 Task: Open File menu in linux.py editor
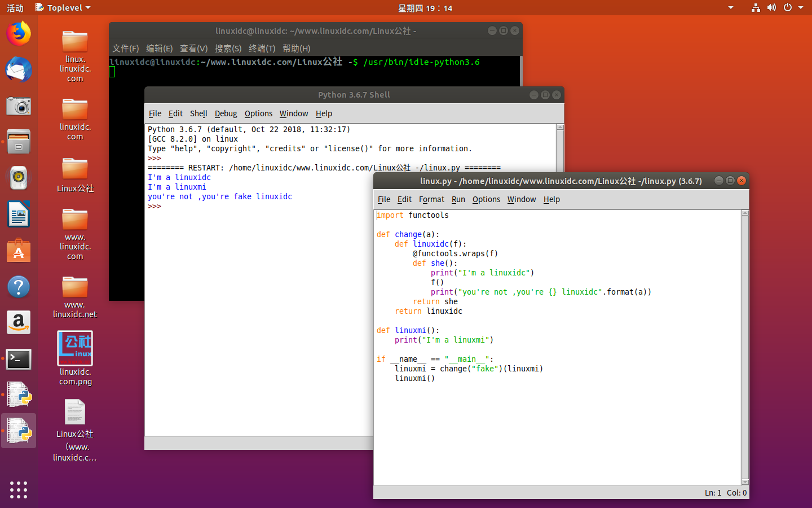tap(384, 199)
